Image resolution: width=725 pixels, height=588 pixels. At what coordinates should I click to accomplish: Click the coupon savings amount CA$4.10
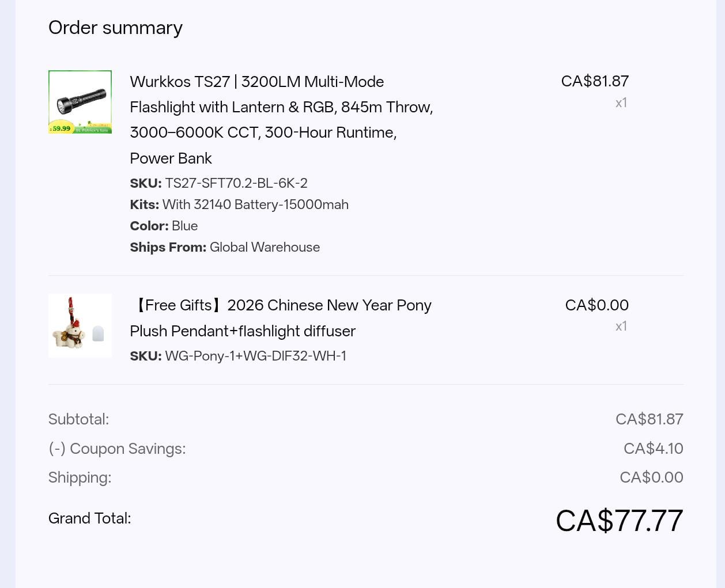pyautogui.click(x=653, y=449)
